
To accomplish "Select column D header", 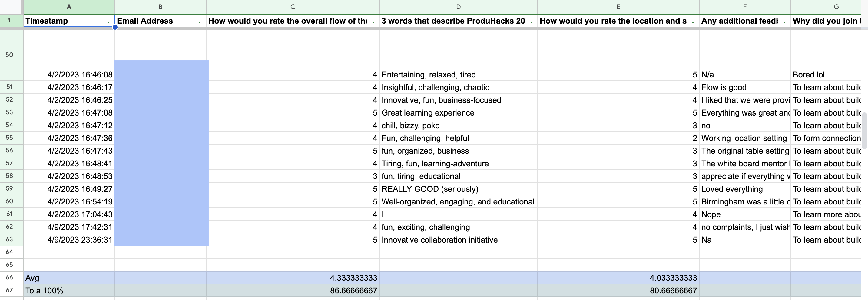I will 458,7.
